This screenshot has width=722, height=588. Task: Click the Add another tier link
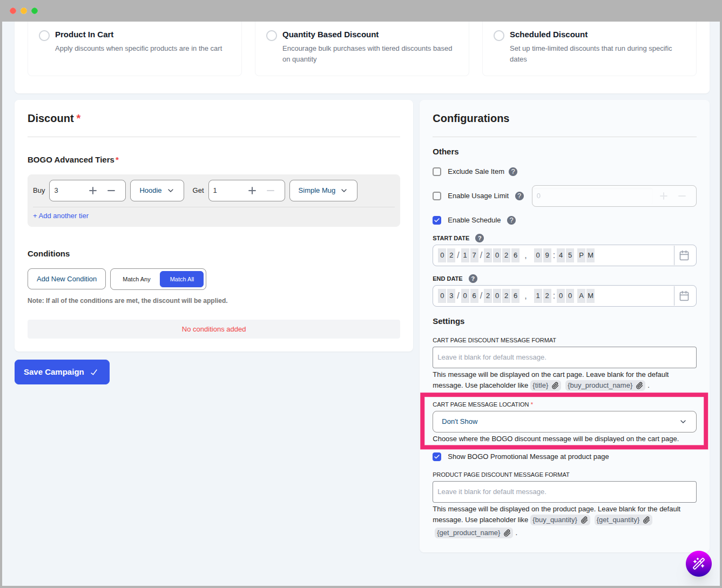coord(60,216)
